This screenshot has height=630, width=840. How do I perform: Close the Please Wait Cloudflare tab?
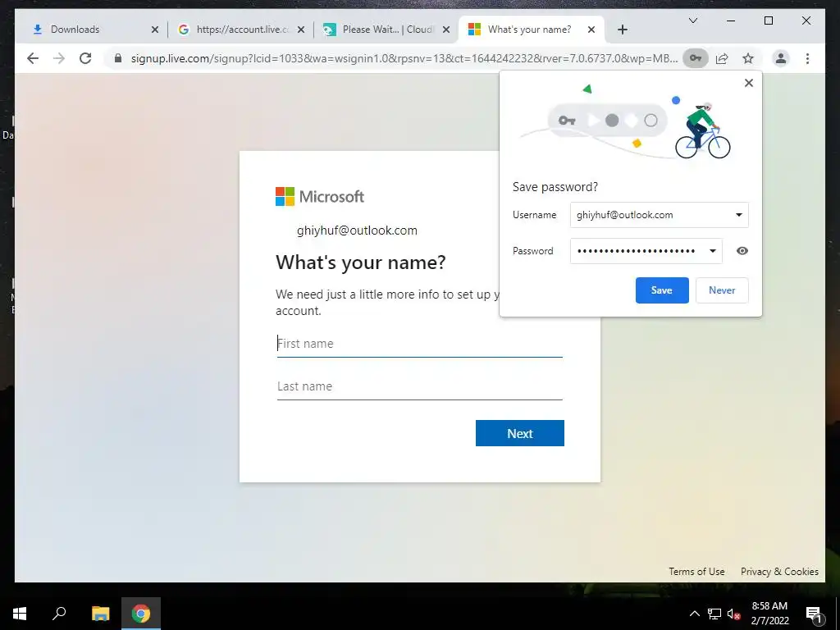pyautogui.click(x=445, y=30)
